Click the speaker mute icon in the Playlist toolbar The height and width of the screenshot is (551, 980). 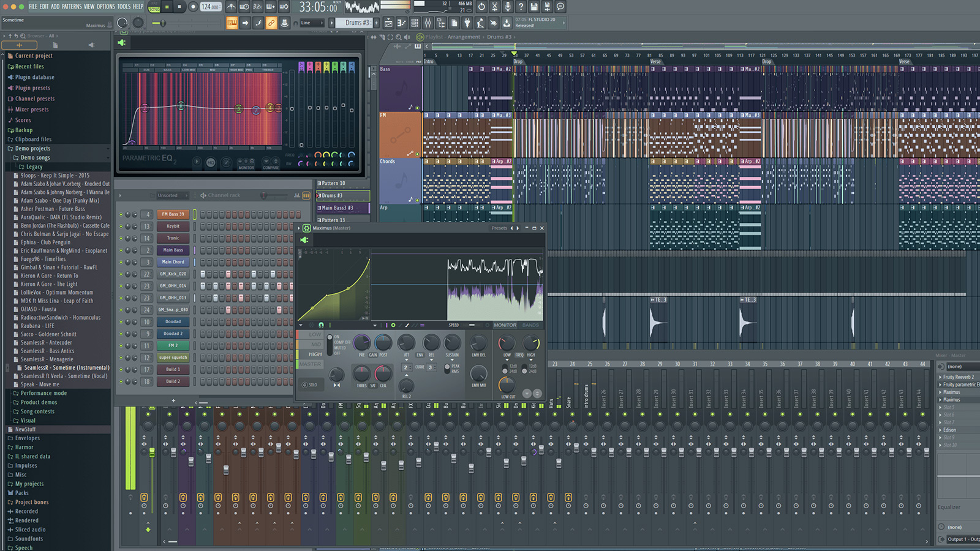tap(407, 37)
